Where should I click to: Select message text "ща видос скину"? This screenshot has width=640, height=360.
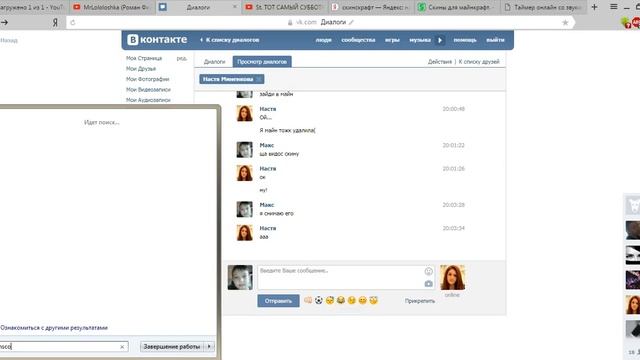279,154
